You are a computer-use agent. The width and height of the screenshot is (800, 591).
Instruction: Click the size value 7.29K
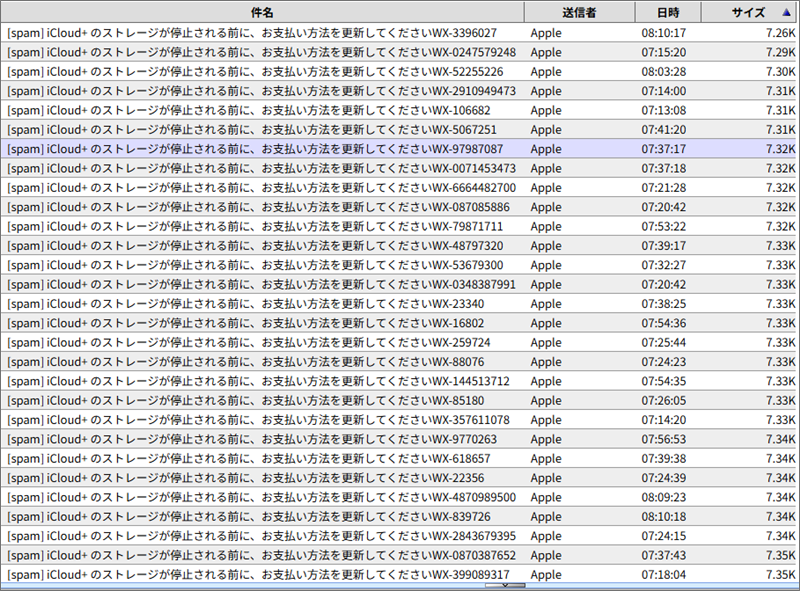click(x=781, y=52)
